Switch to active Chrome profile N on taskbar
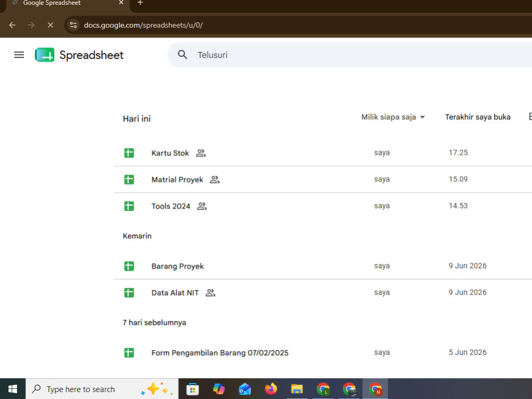The height and width of the screenshot is (399, 532). click(x=375, y=389)
